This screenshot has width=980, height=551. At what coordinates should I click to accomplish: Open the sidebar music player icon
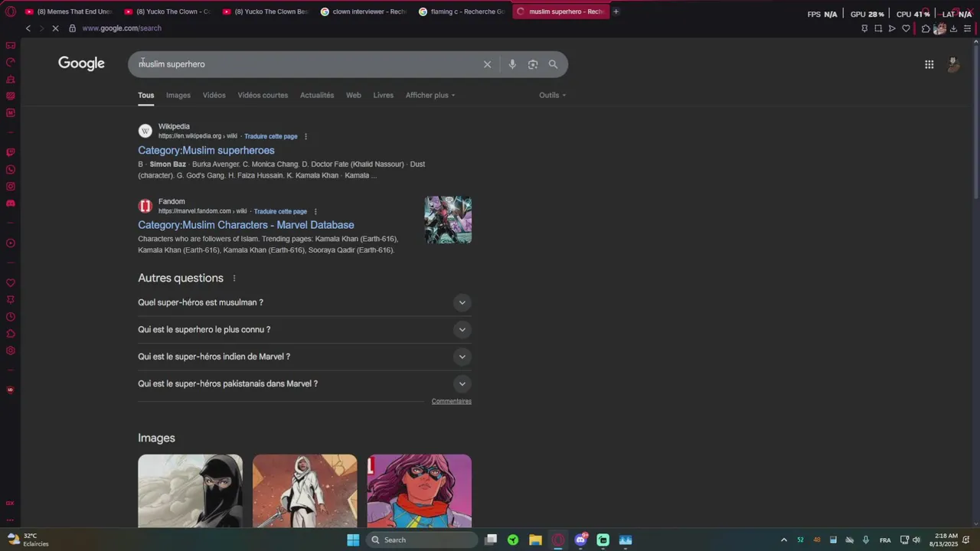point(11,243)
